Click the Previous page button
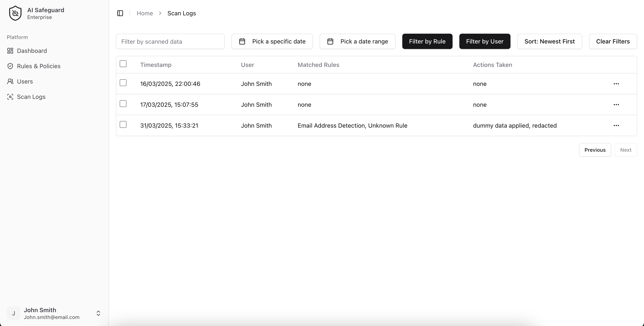Viewport: 644px width, 326px height. coord(595,150)
